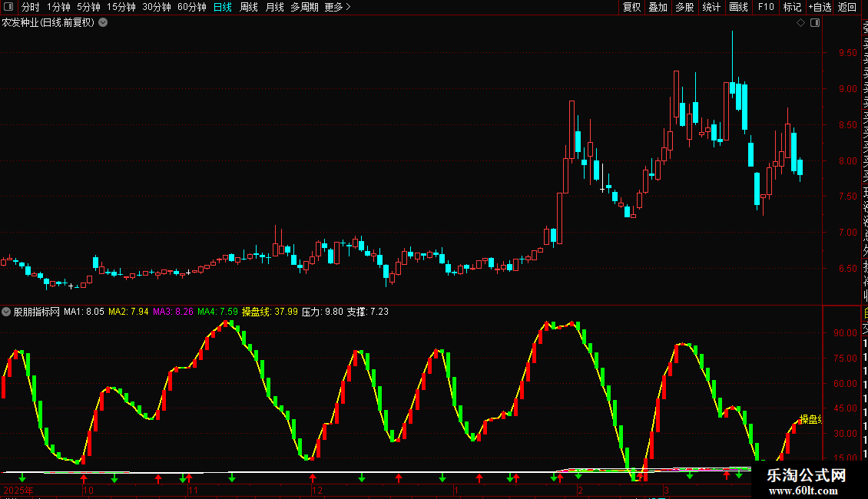This screenshot has width=868, height=499.
Task: Select the 15分钟 period
Action: click(x=121, y=7)
